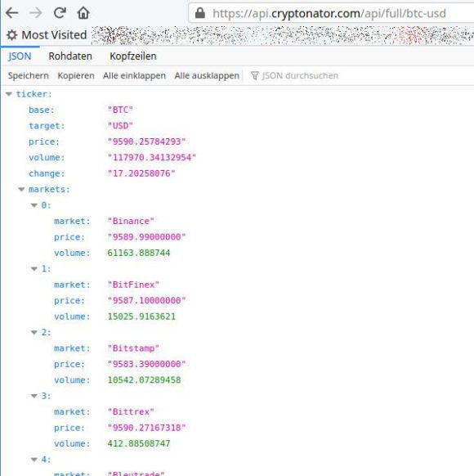Collapse markets entry 2
Viewport: 474px width, 476px height.
click(34, 333)
